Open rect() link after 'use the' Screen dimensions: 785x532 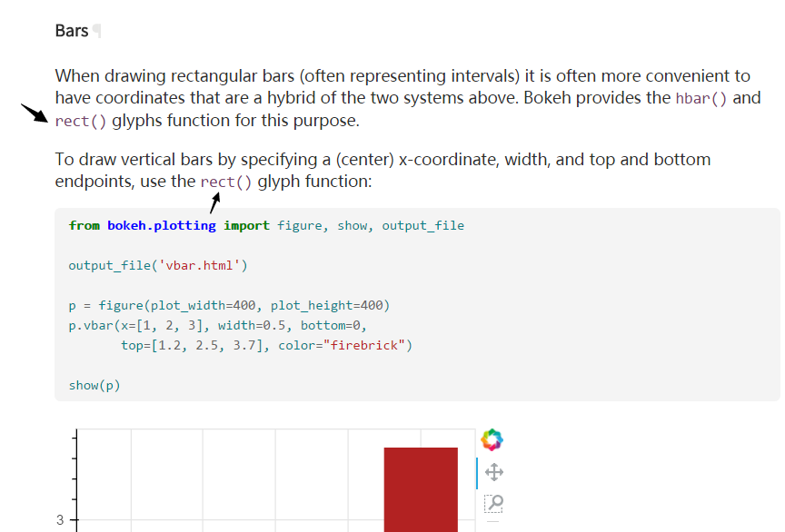pos(226,182)
